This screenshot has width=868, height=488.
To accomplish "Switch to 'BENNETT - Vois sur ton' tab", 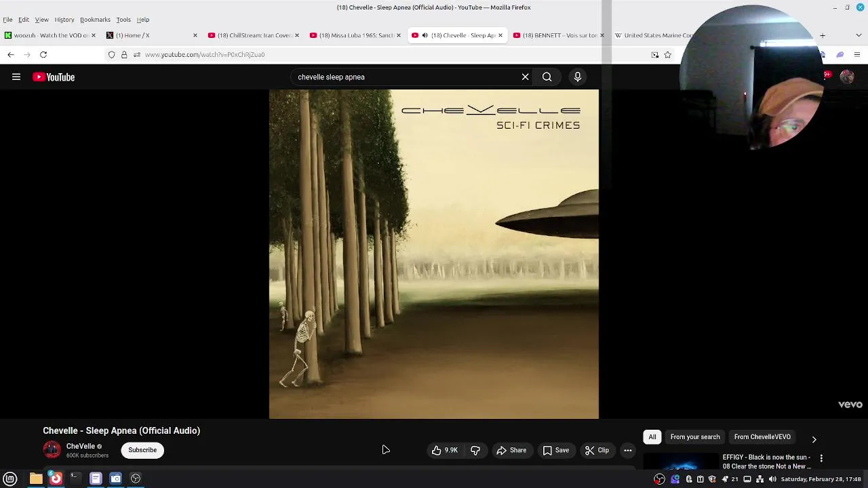I will coord(558,35).
